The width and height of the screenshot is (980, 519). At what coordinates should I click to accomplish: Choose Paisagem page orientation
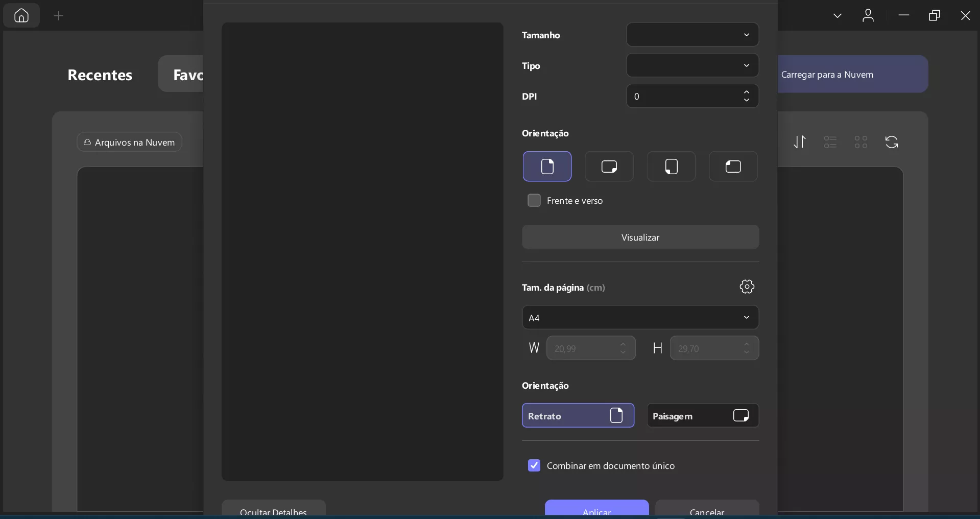pos(703,415)
